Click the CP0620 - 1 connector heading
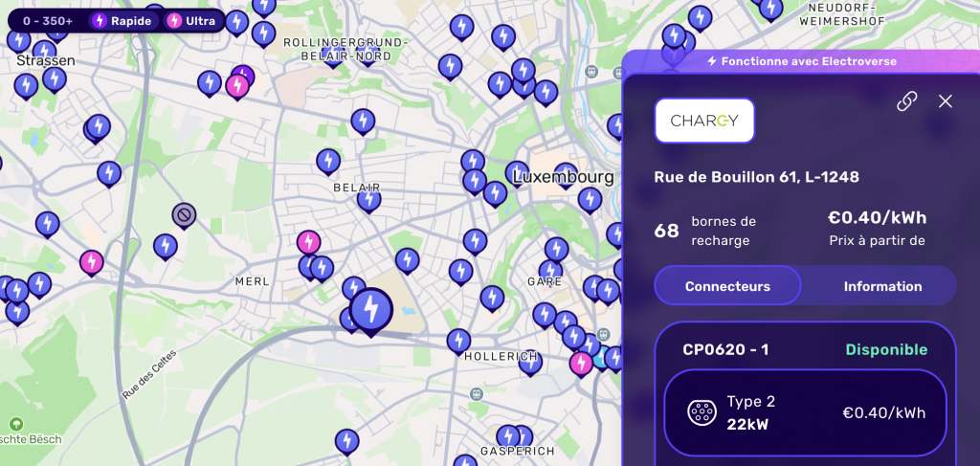This screenshot has width=980, height=466. [725, 350]
